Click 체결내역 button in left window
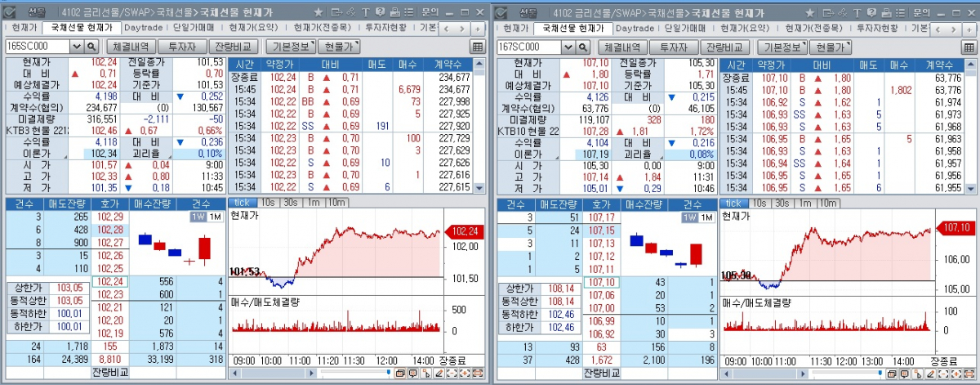The width and height of the screenshot is (980, 385). coord(131,47)
